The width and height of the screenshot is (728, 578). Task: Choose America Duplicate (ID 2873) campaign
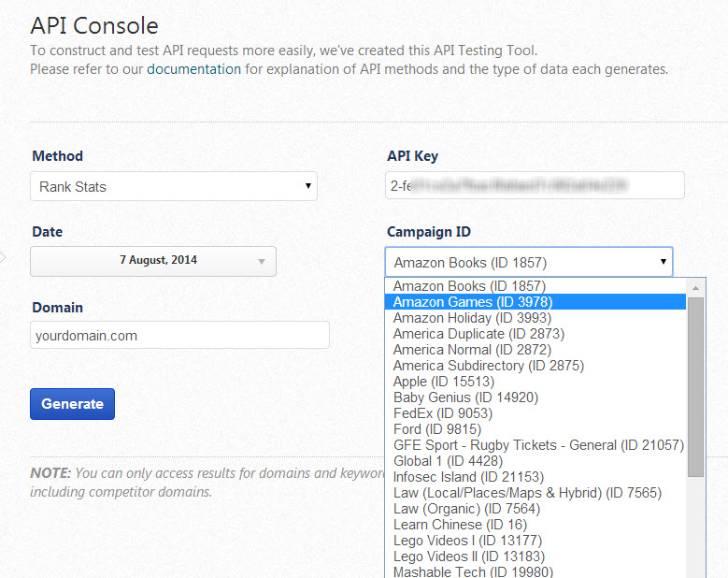click(478, 334)
